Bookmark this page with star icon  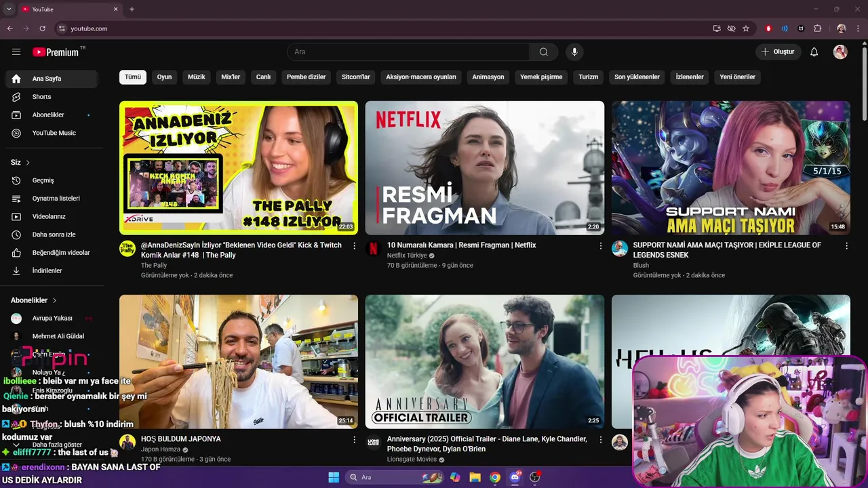point(746,28)
